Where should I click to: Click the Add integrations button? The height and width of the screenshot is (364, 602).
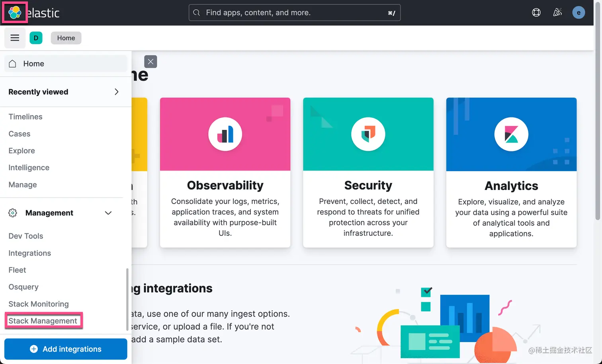pyautogui.click(x=66, y=349)
